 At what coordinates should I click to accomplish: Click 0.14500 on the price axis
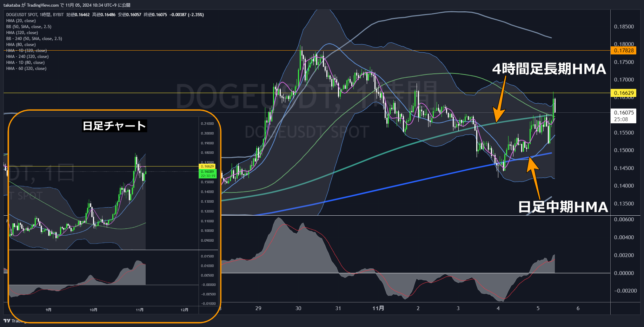coord(624,168)
